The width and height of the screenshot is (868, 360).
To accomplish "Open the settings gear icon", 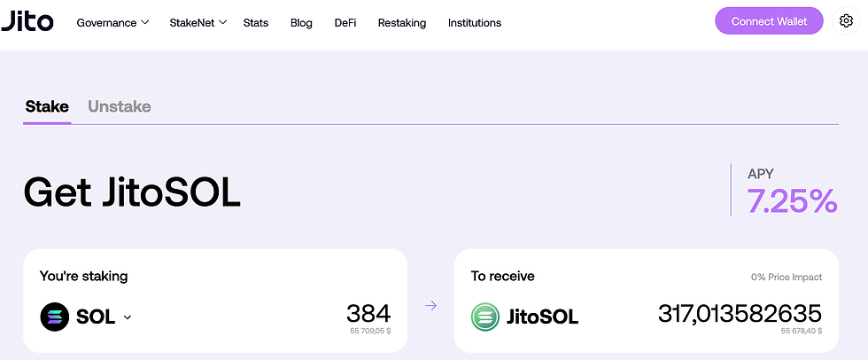I will [845, 21].
